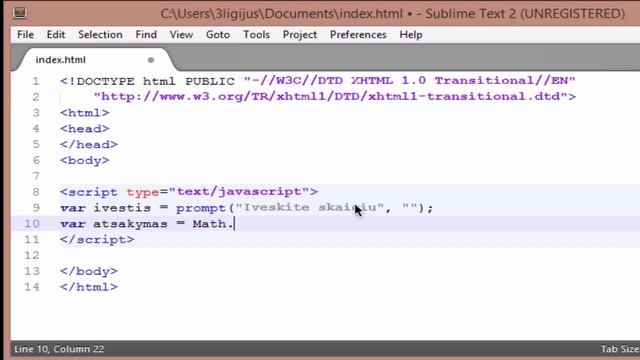Click line number 12 in gutter
Viewport: 640px width, 360px height.
coord(32,256)
